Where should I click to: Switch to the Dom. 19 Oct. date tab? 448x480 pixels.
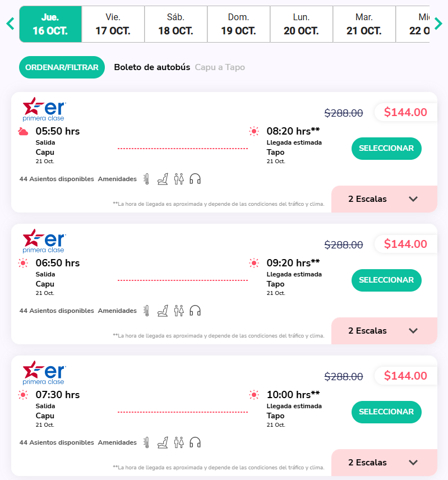click(238, 24)
